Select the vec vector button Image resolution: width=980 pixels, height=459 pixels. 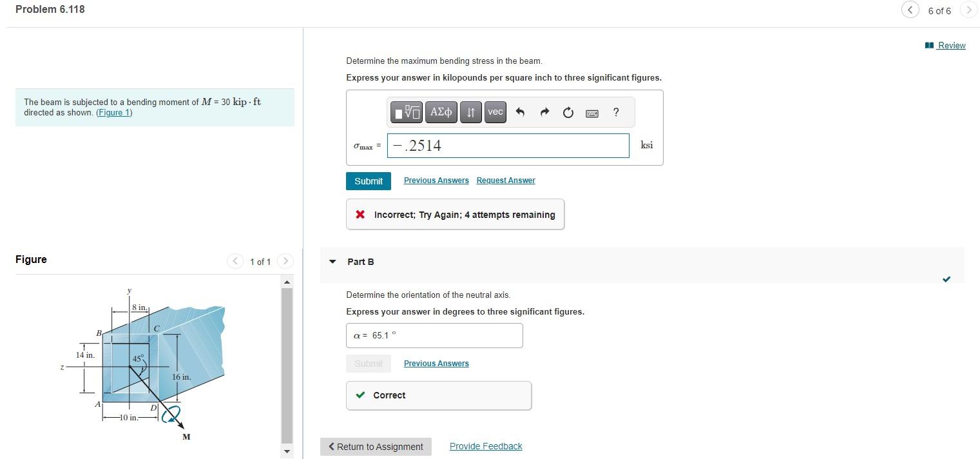[x=495, y=112]
